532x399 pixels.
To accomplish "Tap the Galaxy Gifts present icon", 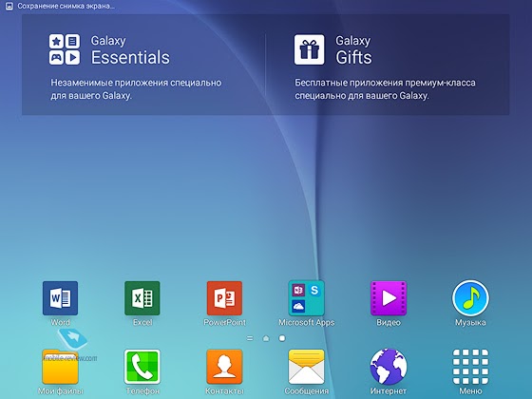I will [309, 49].
